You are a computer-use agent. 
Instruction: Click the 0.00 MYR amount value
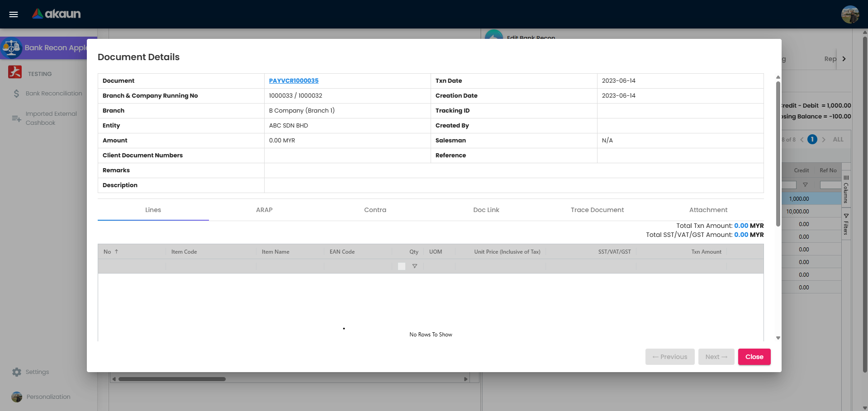(x=282, y=141)
